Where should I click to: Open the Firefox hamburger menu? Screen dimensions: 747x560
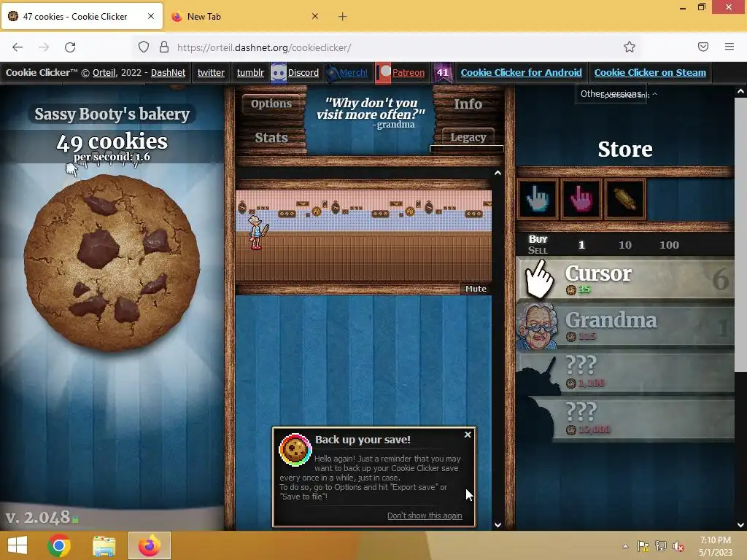(729, 47)
